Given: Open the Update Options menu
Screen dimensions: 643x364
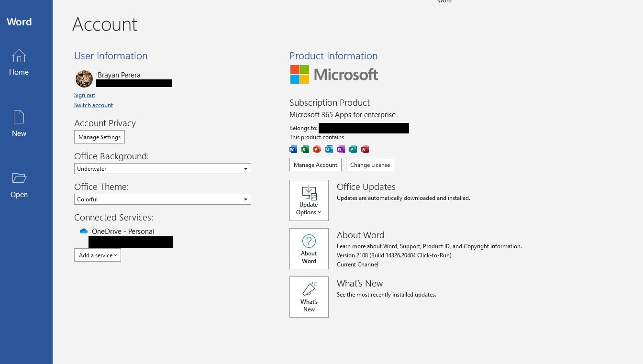Looking at the screenshot, I should pyautogui.click(x=309, y=200).
